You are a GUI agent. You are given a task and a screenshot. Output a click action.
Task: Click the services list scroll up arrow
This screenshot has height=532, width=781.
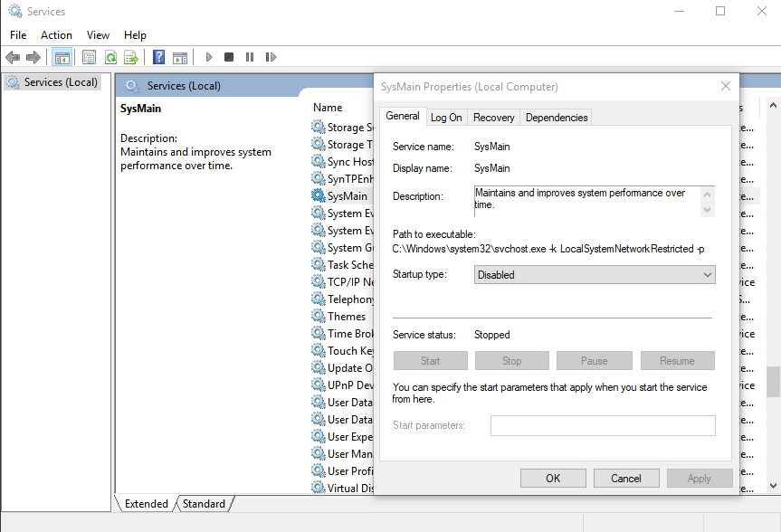(773, 105)
